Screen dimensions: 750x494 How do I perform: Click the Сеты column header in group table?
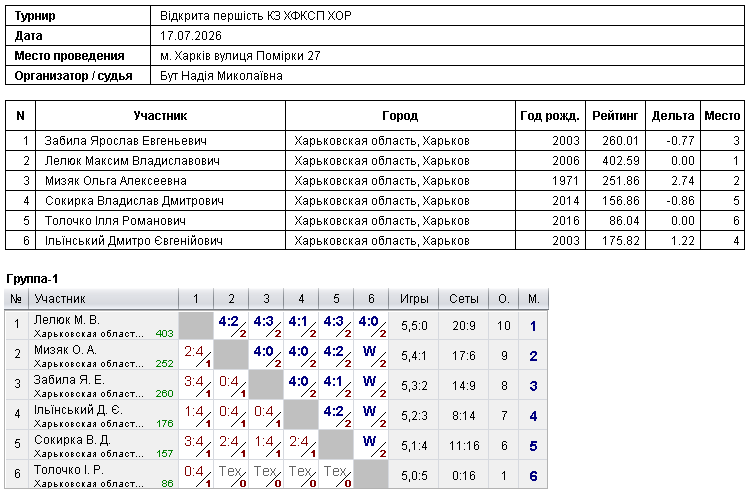463,299
